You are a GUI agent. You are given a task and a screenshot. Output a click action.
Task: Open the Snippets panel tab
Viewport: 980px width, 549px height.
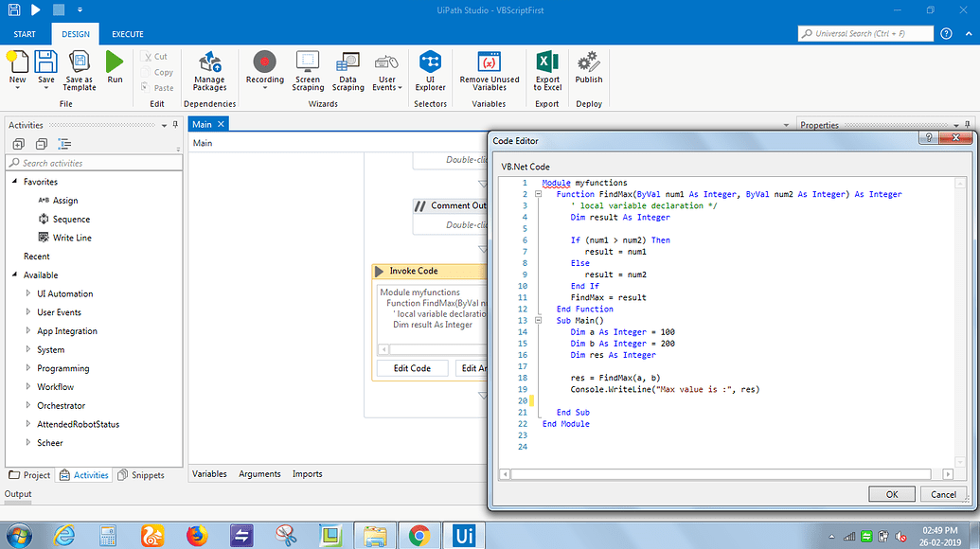click(x=141, y=475)
